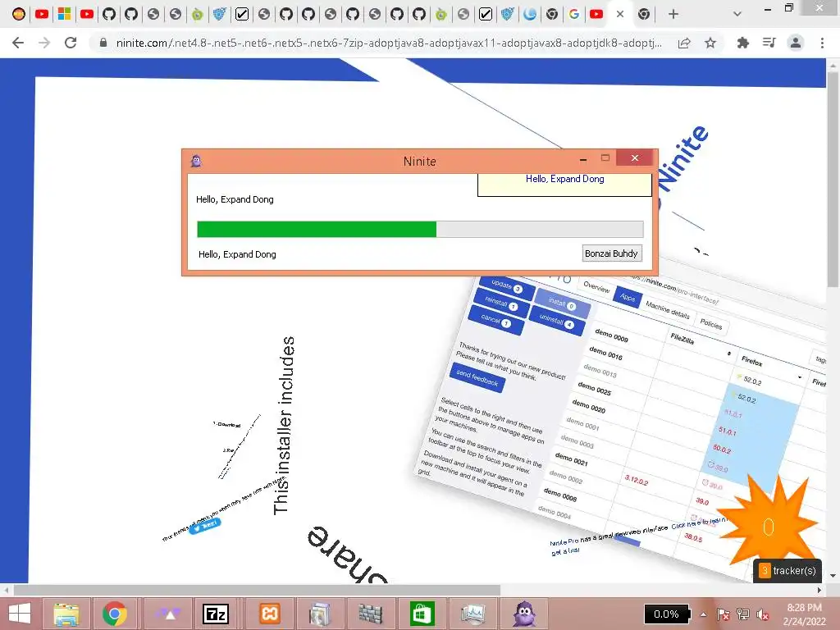Close the active ninite tab
The height and width of the screenshot is (630, 840).
coord(620,15)
